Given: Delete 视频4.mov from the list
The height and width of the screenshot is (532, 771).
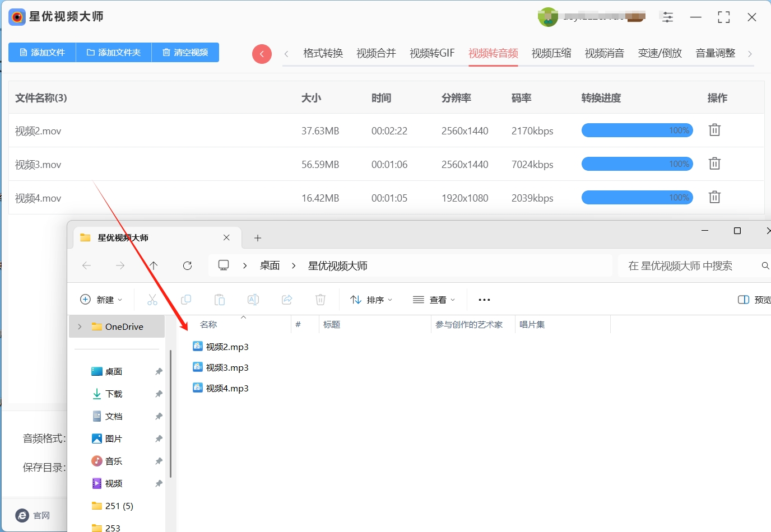Looking at the screenshot, I should [x=714, y=197].
